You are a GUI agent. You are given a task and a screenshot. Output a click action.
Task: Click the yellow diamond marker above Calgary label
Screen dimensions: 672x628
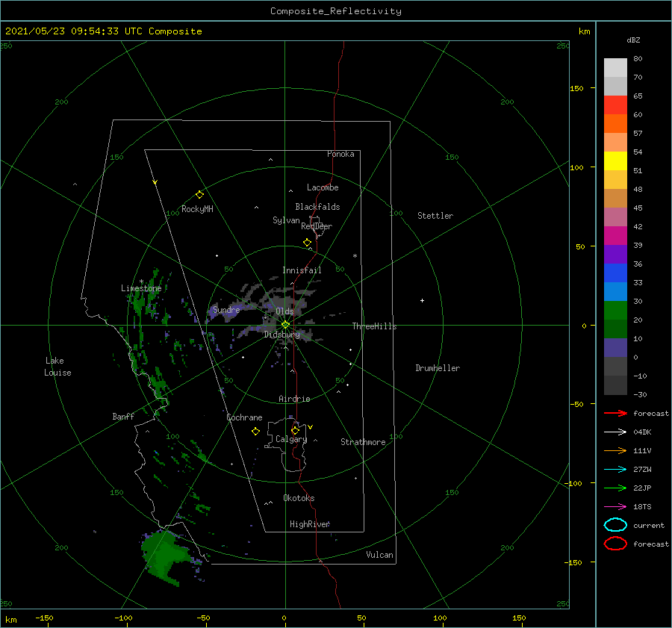coord(295,430)
